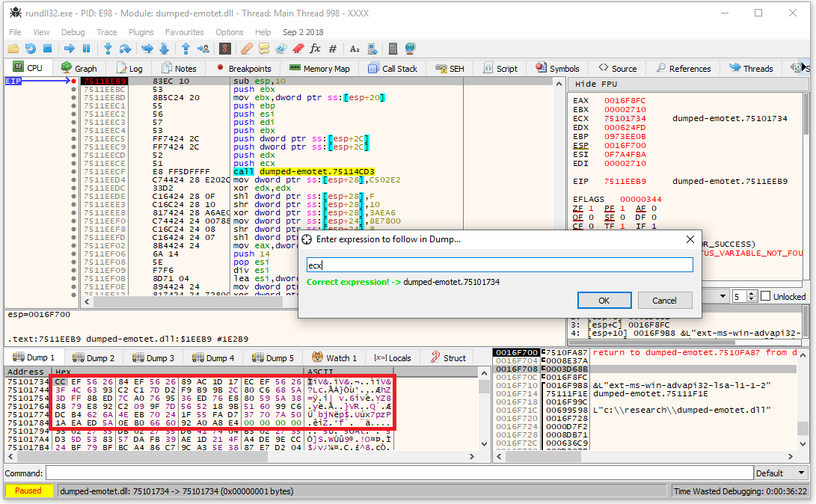This screenshot has height=504, width=816.
Task: Open the Default command type dropdown
Action: 779,473
